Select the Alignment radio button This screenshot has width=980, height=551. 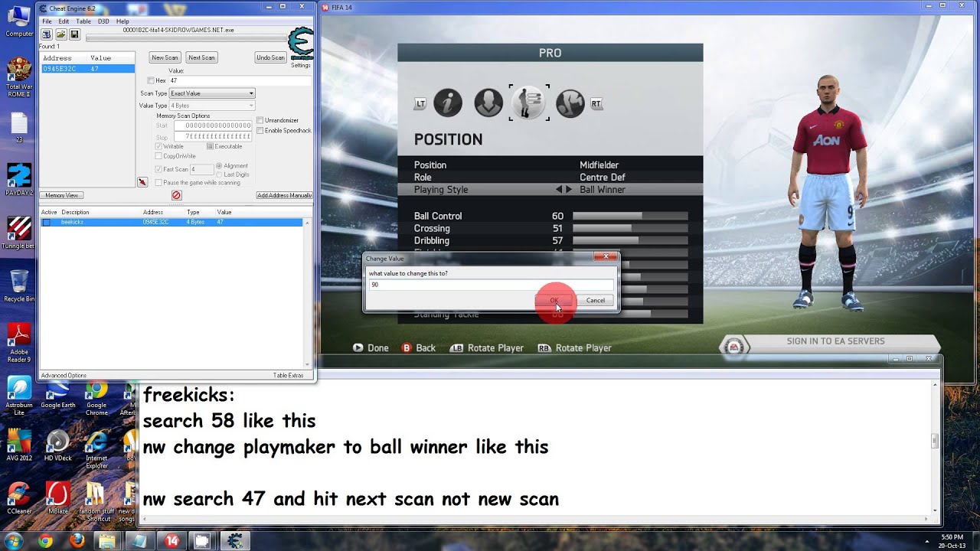pos(220,166)
